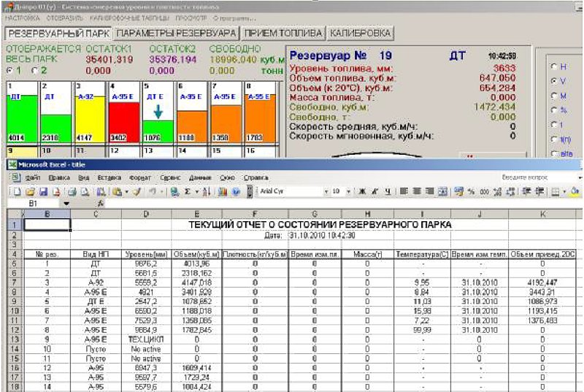Image resolution: width=584 pixels, height=392 pixels.
Task: Click the B1 Name Box field
Action: (34, 204)
